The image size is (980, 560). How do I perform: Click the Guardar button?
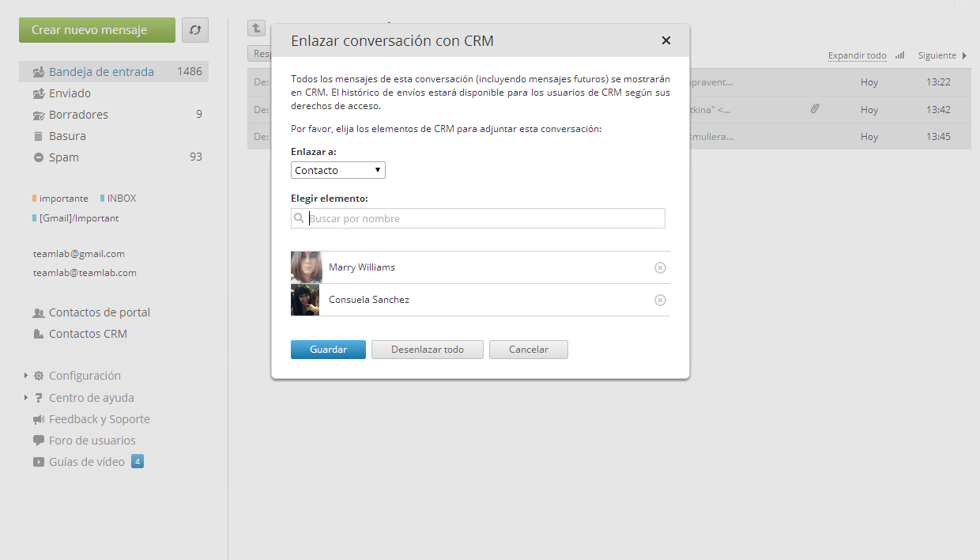pyautogui.click(x=328, y=350)
